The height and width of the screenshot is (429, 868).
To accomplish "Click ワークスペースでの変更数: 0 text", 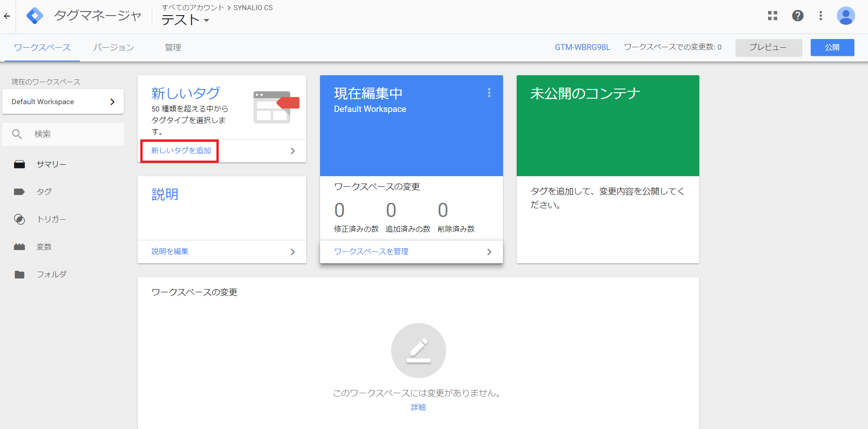I will [673, 47].
